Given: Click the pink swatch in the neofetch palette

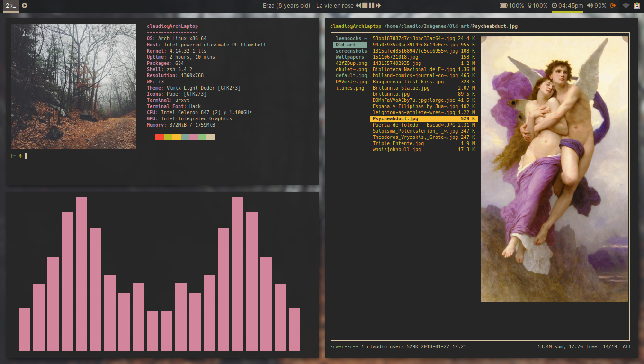Looking at the screenshot, I should pos(194,137).
